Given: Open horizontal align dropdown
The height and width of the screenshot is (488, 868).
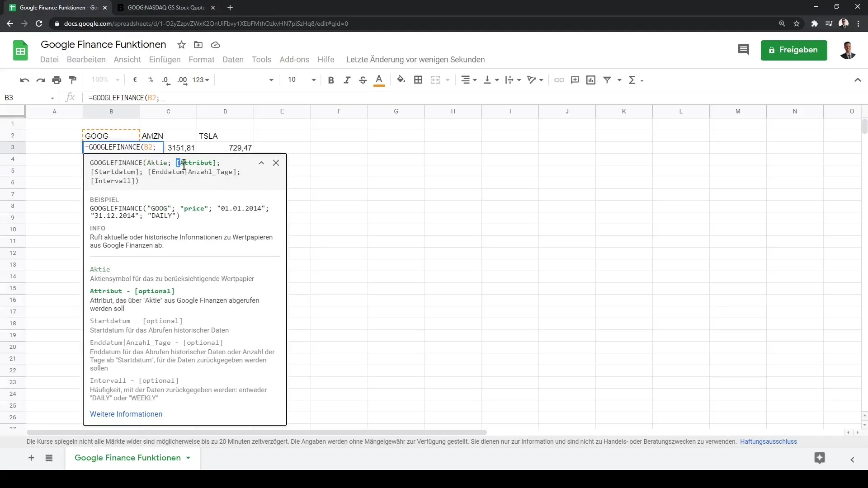Looking at the screenshot, I should 469,80.
